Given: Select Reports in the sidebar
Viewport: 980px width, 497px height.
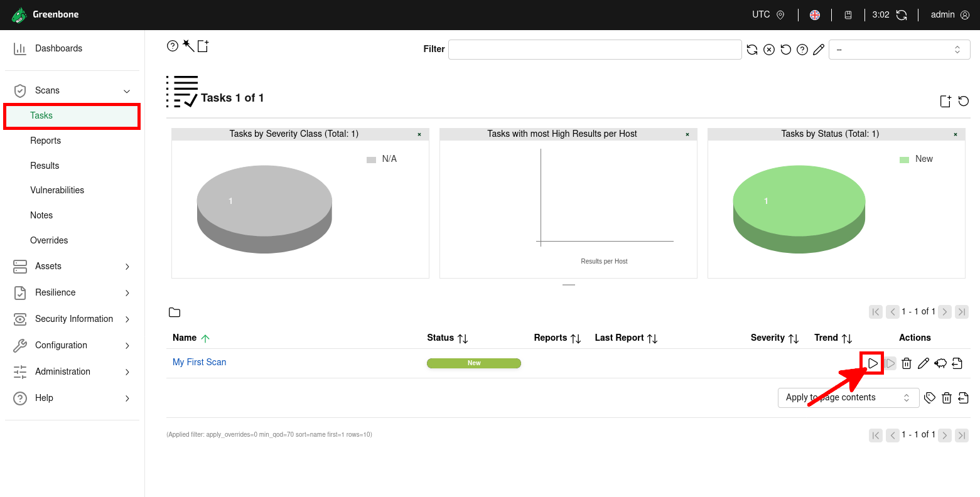Looking at the screenshot, I should 45,141.
